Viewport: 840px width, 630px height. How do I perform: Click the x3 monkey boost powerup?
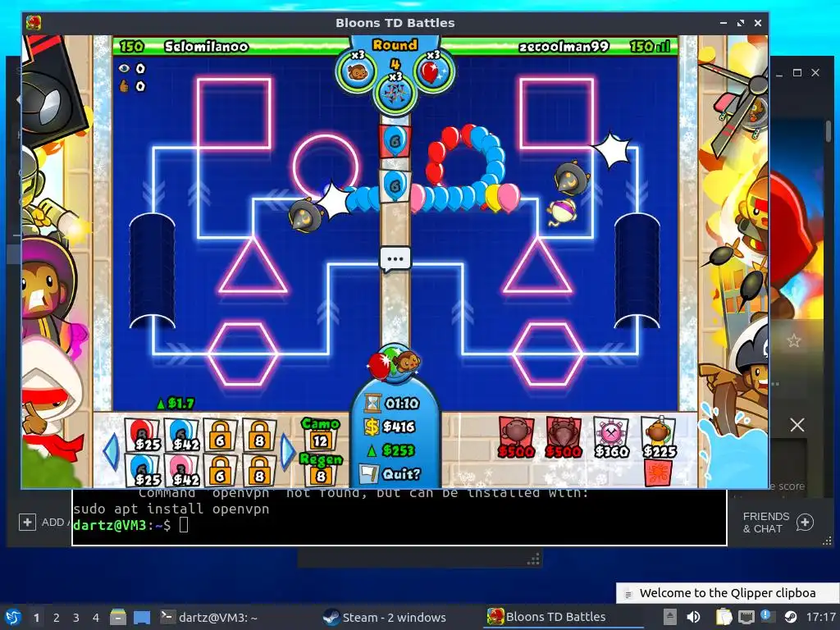pyautogui.click(x=358, y=72)
